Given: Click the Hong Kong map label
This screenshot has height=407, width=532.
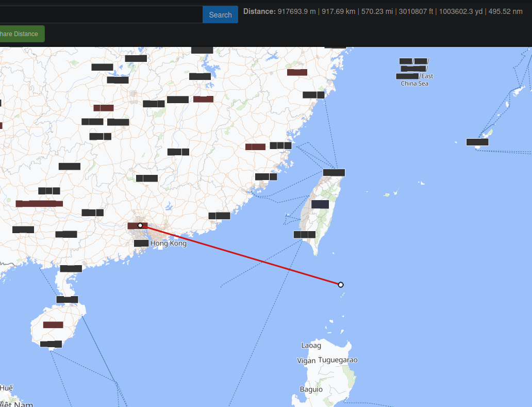Looking at the screenshot, I should (168, 243).
